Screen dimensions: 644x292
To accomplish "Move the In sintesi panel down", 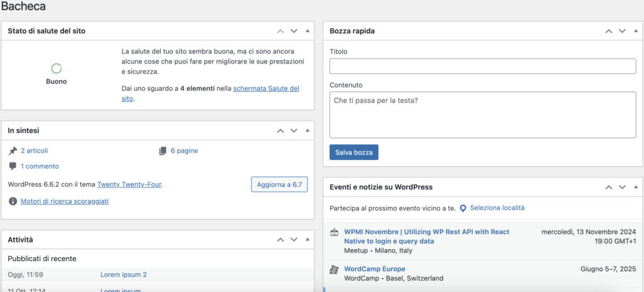I will click(x=294, y=131).
